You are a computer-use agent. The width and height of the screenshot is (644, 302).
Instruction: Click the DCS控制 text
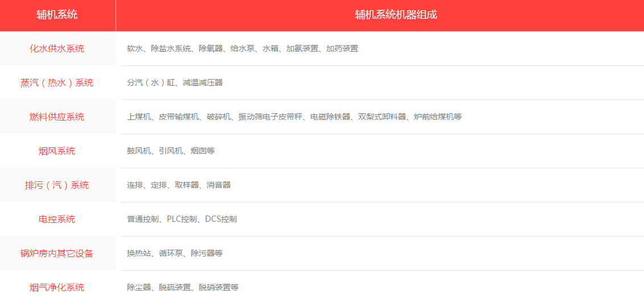coord(221,220)
